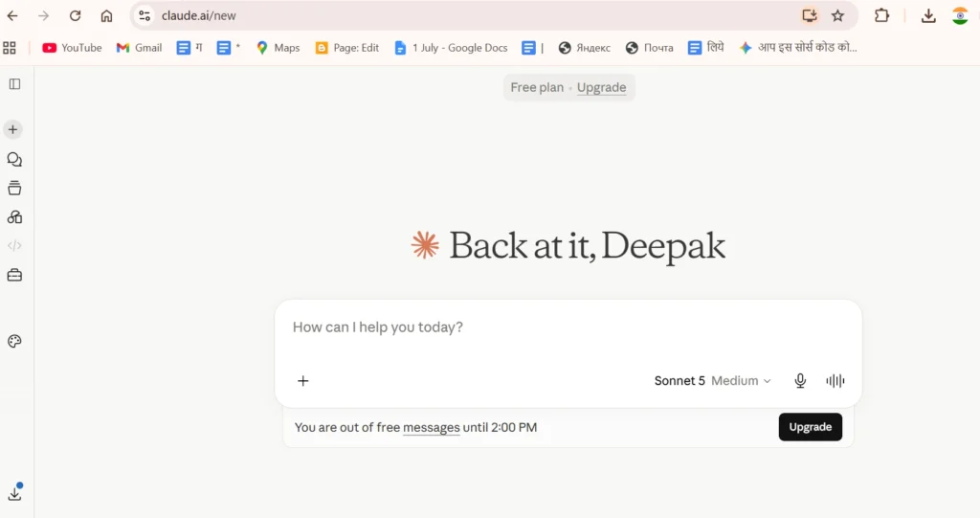Click the attach plus icon in prompt box

click(303, 381)
